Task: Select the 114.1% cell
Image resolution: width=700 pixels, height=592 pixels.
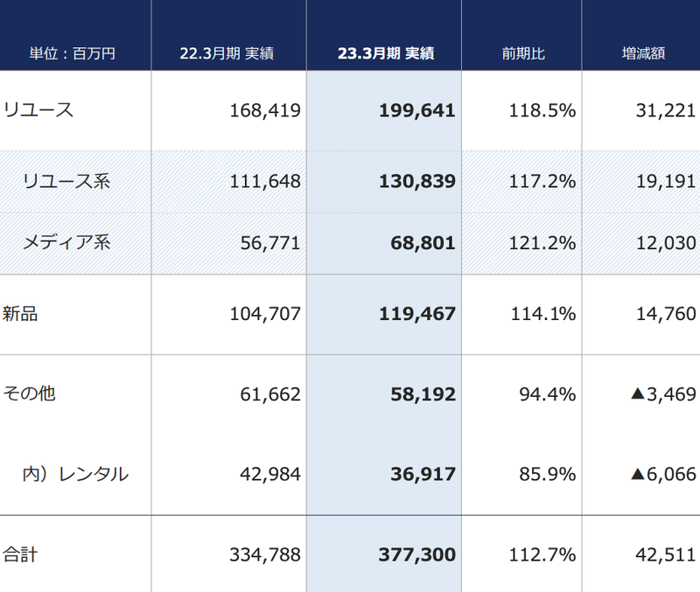Action: (x=543, y=314)
